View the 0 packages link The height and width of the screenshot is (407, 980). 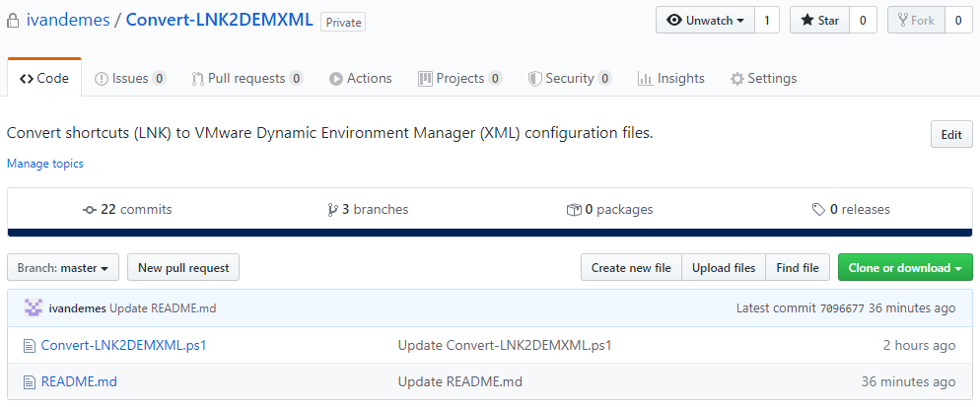coord(609,210)
